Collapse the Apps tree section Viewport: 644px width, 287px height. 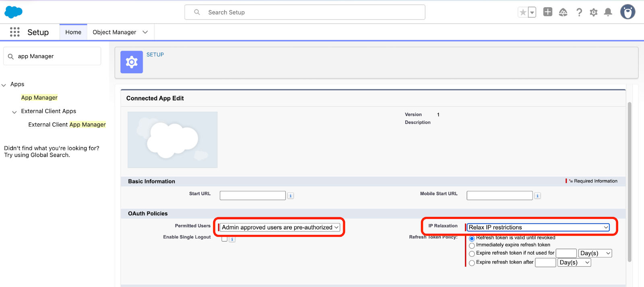[x=4, y=85]
